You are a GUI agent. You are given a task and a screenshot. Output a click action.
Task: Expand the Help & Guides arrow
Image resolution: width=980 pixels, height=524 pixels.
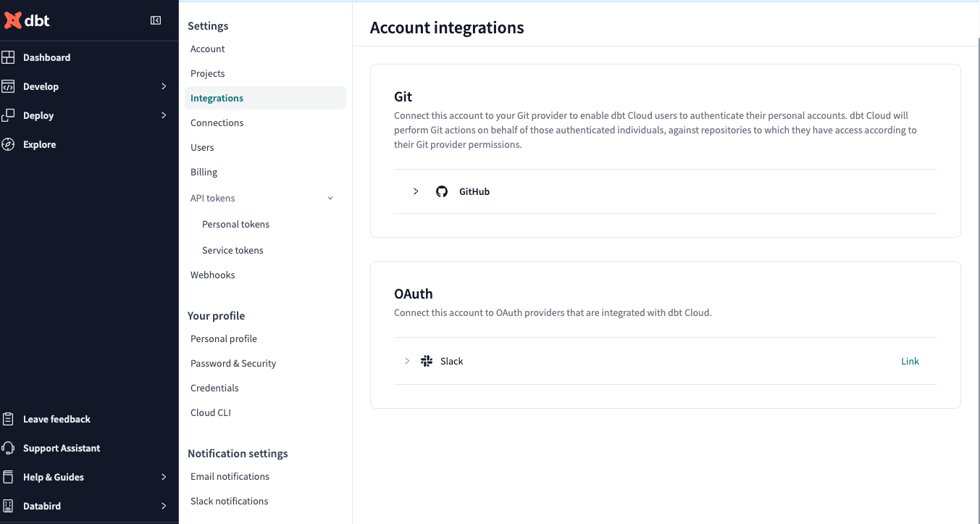[164, 477]
